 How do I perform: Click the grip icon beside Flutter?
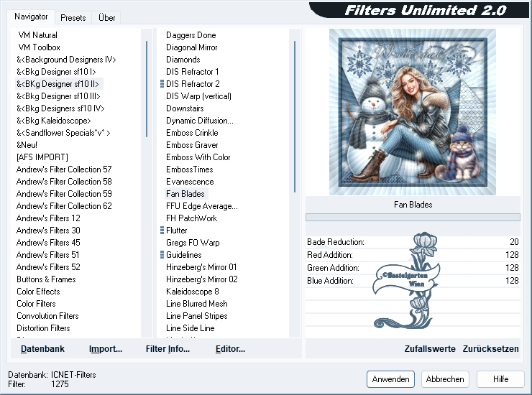pos(162,231)
